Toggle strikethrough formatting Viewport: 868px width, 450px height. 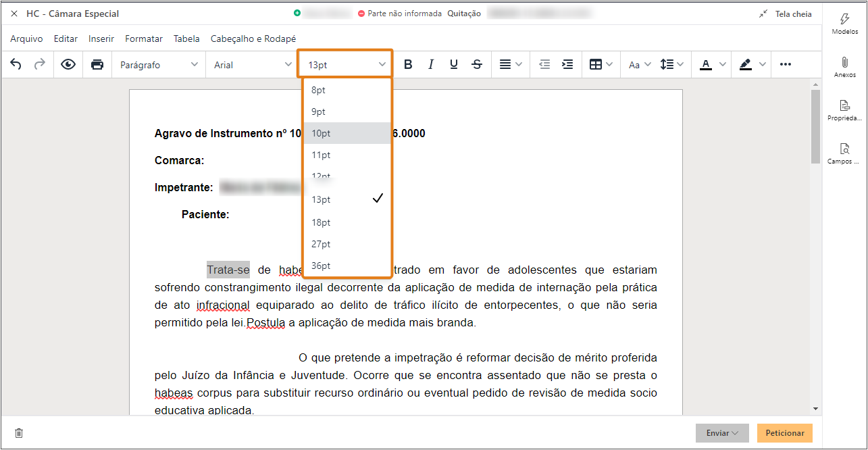pos(477,64)
